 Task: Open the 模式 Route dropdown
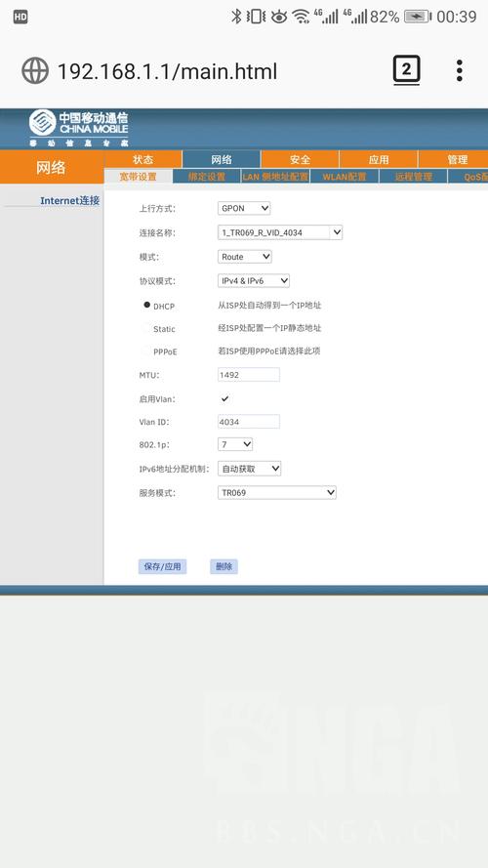click(x=245, y=257)
